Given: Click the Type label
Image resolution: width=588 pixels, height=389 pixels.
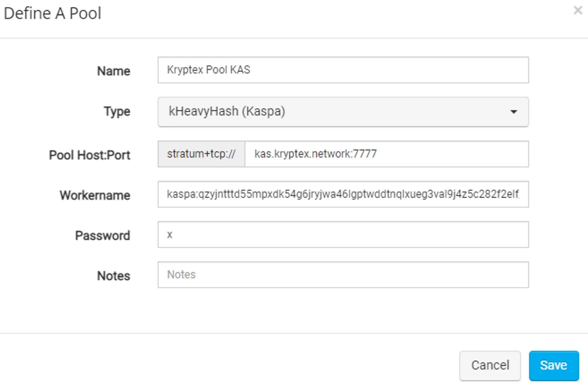Looking at the screenshot, I should pos(117,112).
